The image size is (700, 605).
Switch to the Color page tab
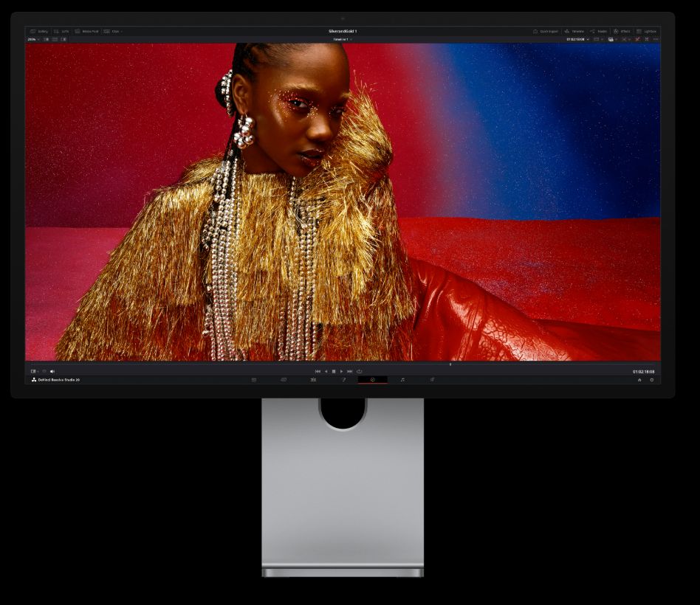tap(373, 380)
